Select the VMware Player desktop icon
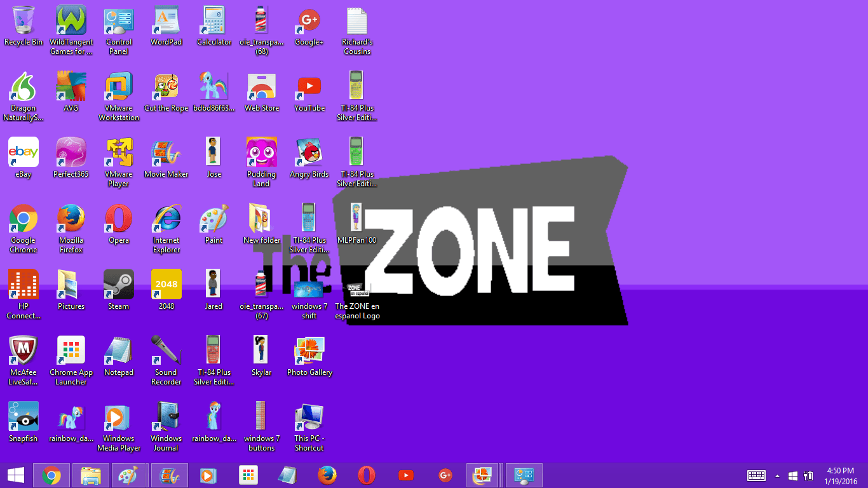Viewport: 868px width, 488px height. click(x=119, y=163)
